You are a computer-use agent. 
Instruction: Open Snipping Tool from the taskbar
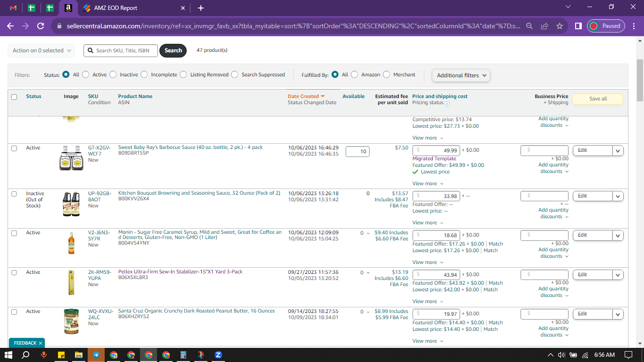coord(201,355)
